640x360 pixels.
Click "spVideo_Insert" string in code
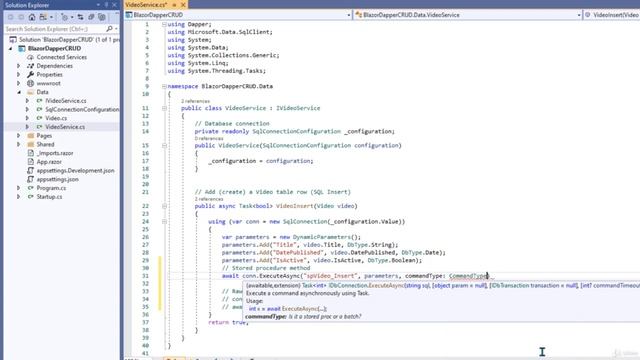point(331,276)
